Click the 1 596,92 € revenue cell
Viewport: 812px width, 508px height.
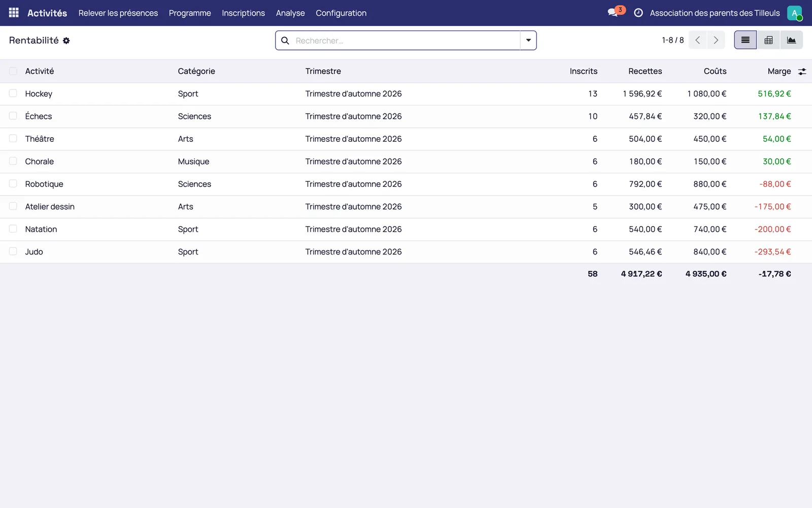pos(642,93)
